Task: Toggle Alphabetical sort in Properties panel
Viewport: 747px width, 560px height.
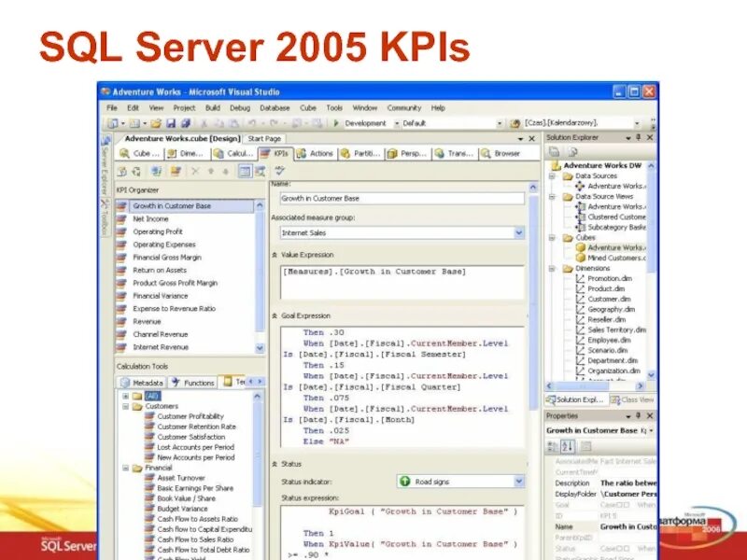Action: tap(568, 446)
